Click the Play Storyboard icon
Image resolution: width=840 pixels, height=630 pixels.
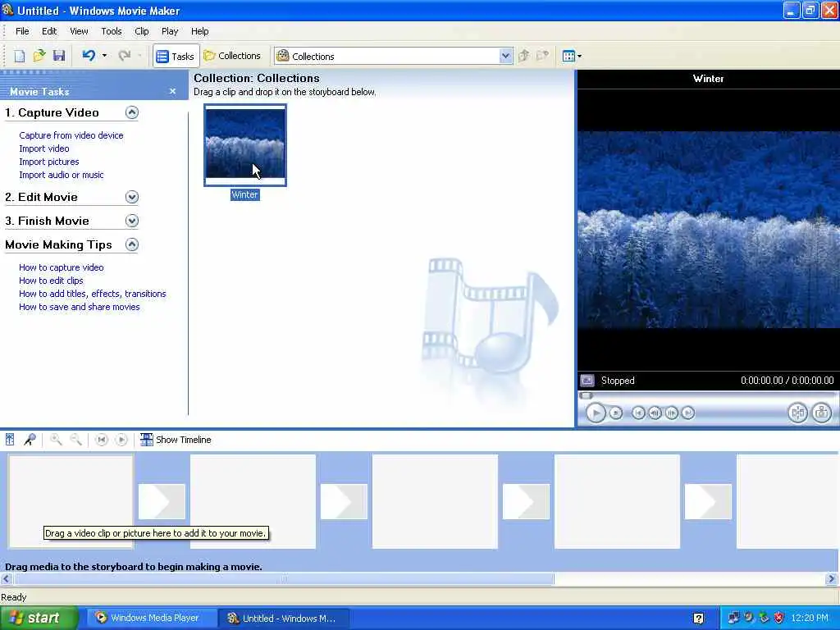tap(121, 440)
